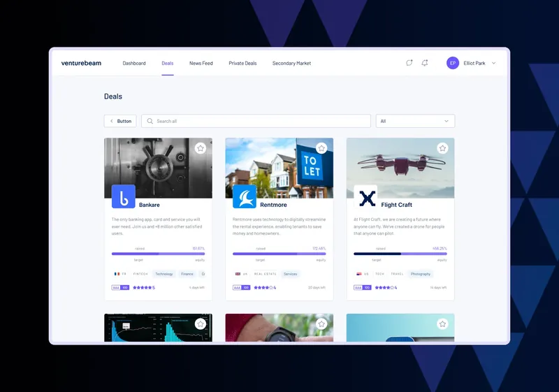Open the chart thumbnail in second row
The height and width of the screenshot is (392, 559).
click(x=159, y=328)
